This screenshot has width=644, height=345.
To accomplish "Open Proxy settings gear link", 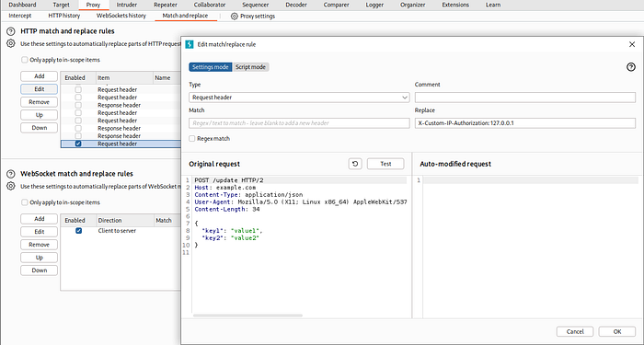I will 253,17.
